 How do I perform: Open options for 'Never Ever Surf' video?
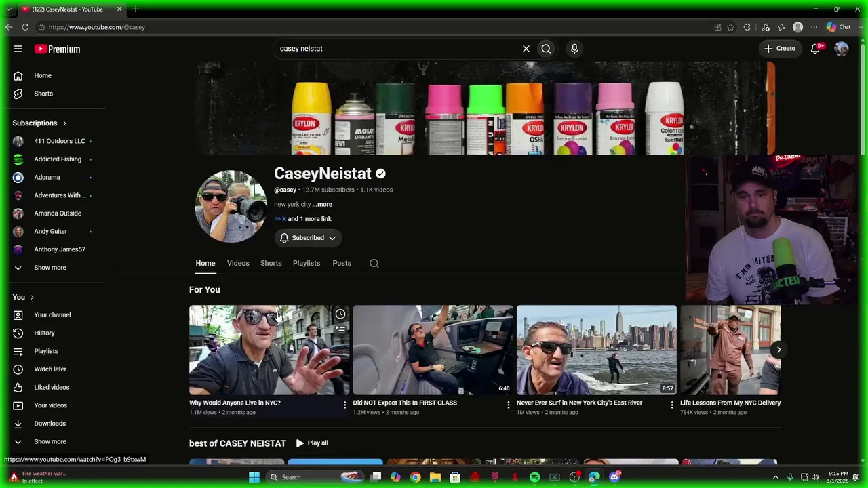[672, 405]
